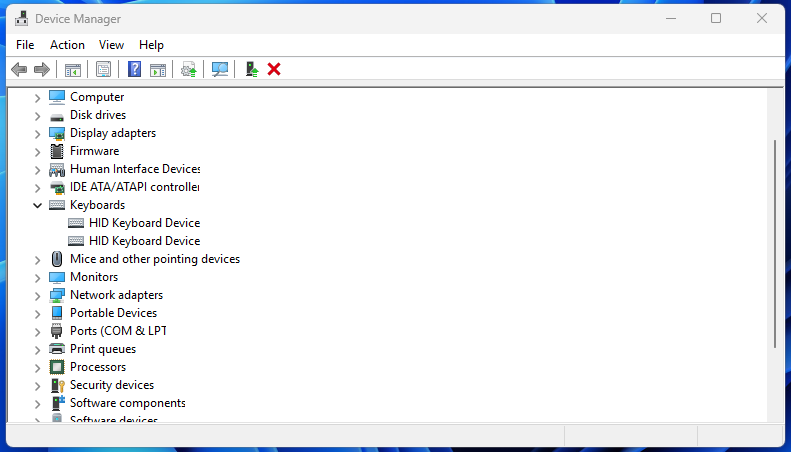This screenshot has height=452, width=791.
Task: Open the File menu
Action: tap(25, 45)
